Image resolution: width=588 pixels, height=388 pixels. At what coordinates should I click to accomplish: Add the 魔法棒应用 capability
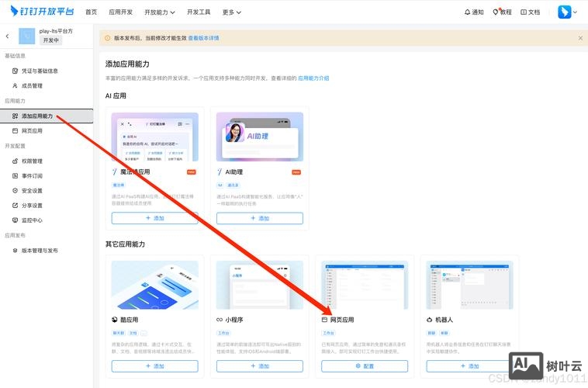155,218
